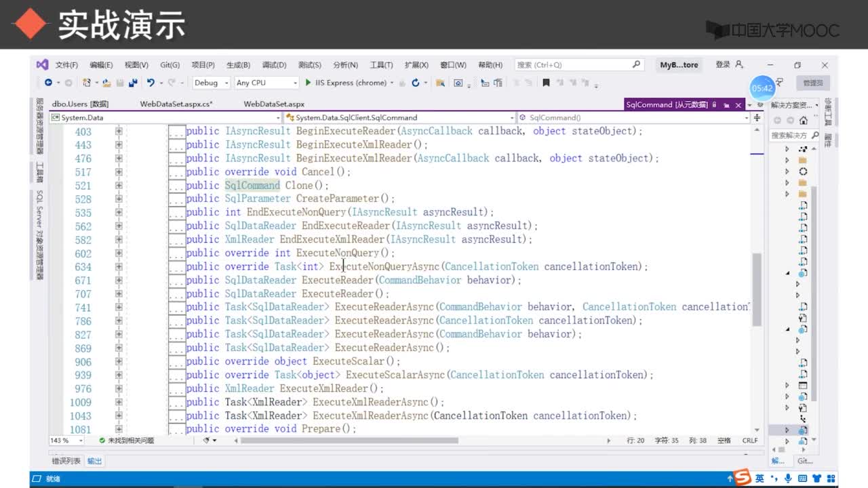
Task: Click the horizontal scrollbar thumb of editor
Action: pyautogui.click(x=349, y=441)
